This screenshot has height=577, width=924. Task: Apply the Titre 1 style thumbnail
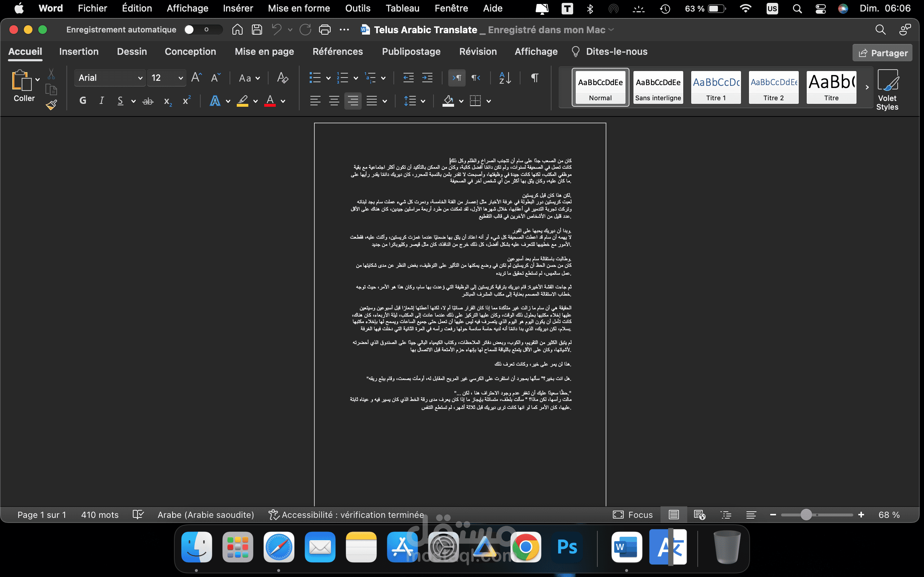pos(716,87)
